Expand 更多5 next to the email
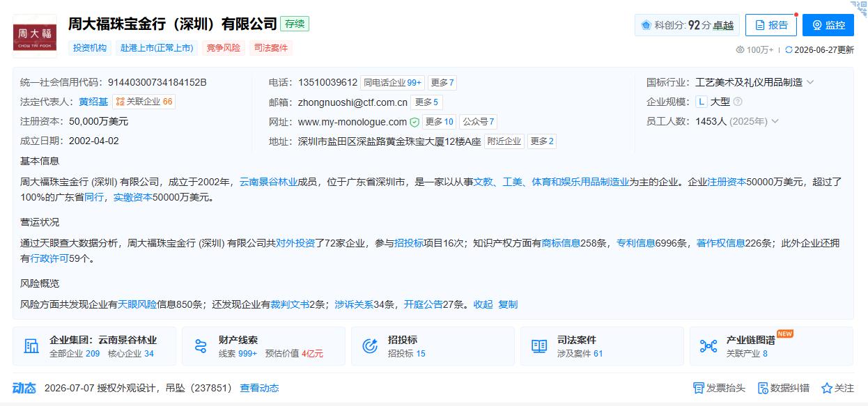868x406 pixels. tap(426, 102)
